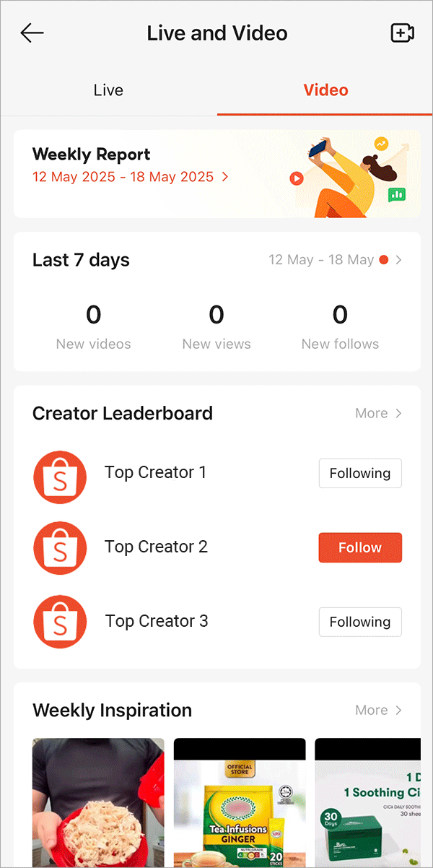Image resolution: width=433 pixels, height=868 pixels.
Task: Tap the chart icon in the Weekly Report banner
Action: [397, 194]
